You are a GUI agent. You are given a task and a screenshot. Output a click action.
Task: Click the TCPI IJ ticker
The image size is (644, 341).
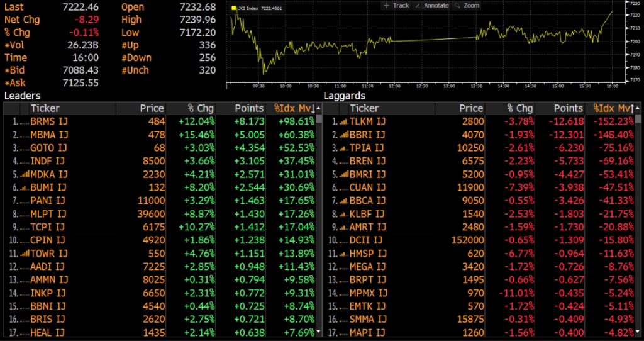tap(48, 227)
